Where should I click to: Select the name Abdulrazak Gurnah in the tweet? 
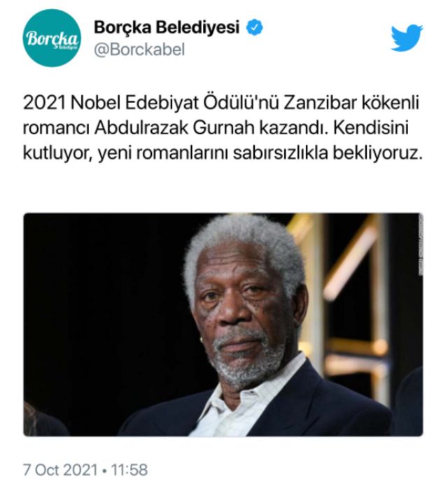(x=174, y=128)
